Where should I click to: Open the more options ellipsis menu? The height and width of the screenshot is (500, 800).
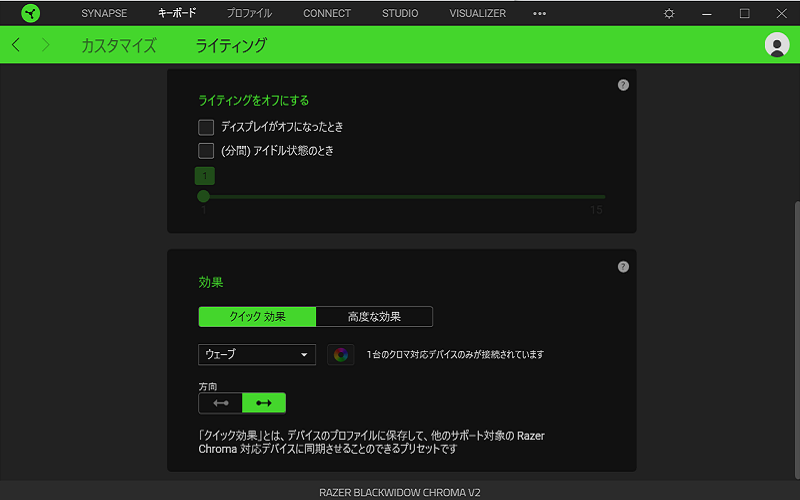(539, 13)
